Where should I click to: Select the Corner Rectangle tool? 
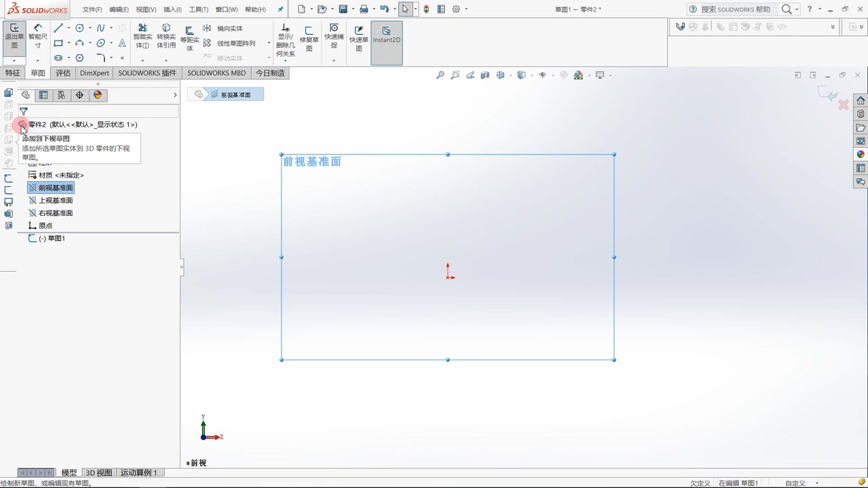[58, 43]
